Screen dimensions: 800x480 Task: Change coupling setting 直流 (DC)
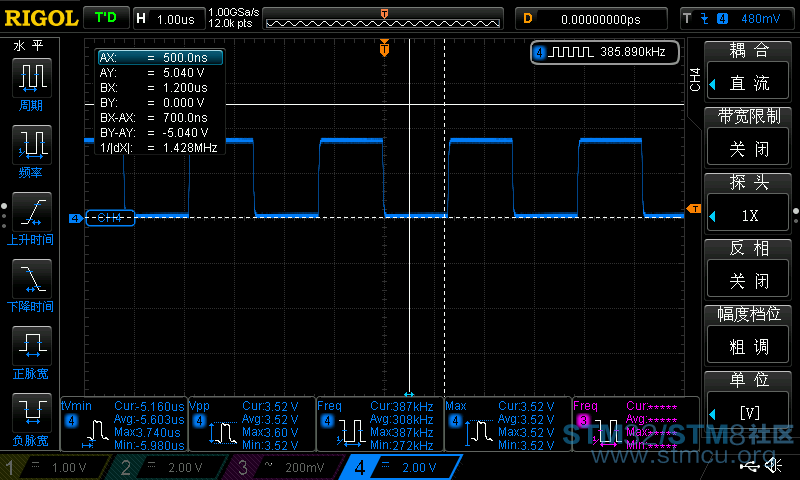click(x=748, y=83)
